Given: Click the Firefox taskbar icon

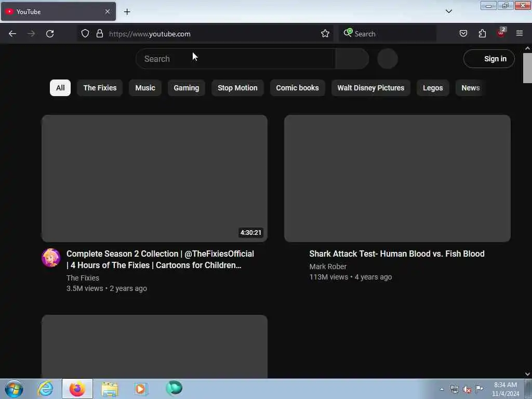Looking at the screenshot, I should pos(77,389).
